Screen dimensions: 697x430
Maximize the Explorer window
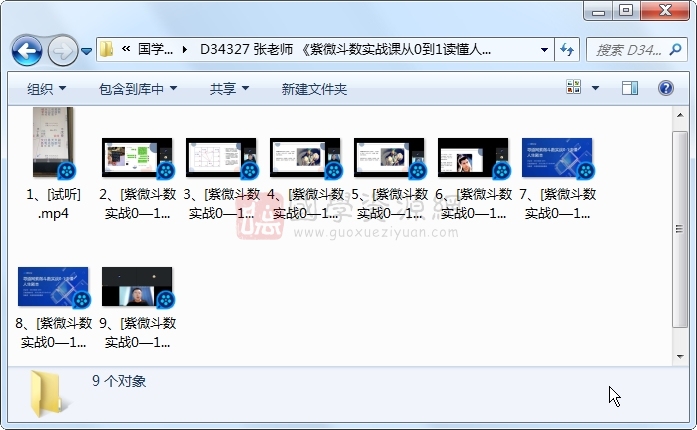[x=626, y=11]
